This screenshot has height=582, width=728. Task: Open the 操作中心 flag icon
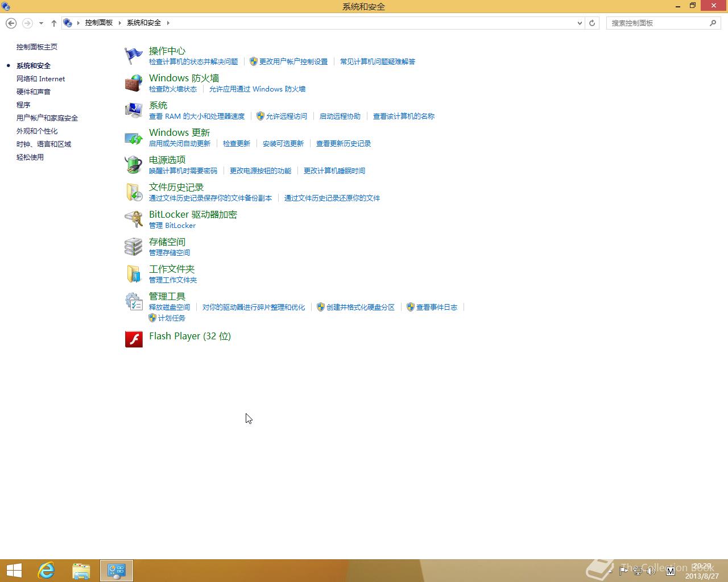tap(134, 56)
